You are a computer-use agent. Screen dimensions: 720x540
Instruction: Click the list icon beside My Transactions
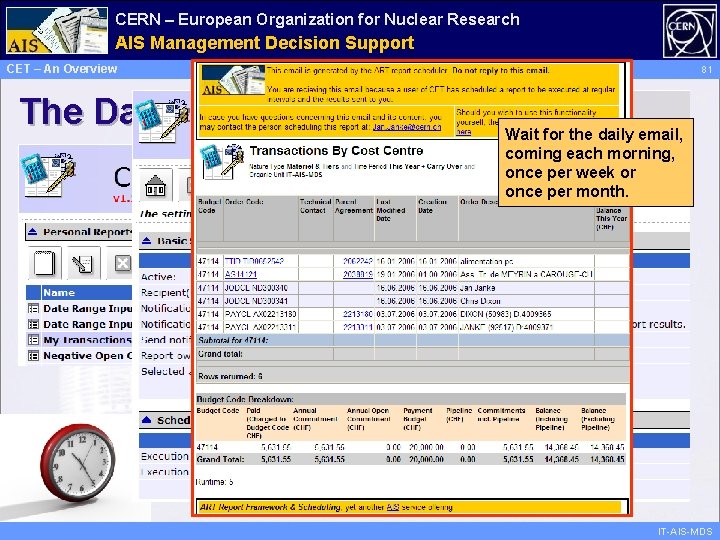click(33, 340)
